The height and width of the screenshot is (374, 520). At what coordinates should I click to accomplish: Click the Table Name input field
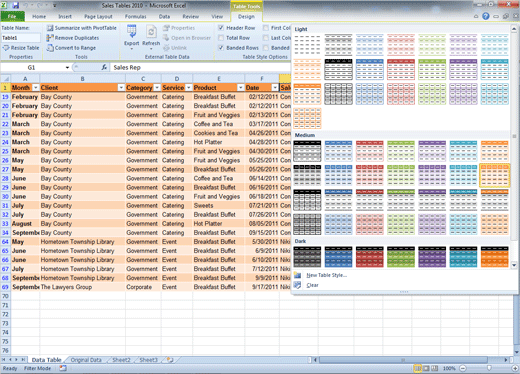[21, 38]
